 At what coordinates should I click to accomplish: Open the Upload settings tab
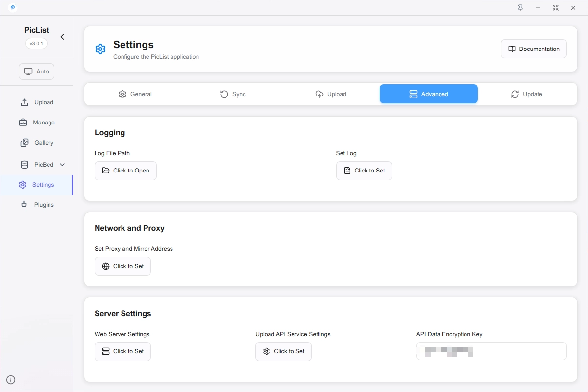pyautogui.click(x=331, y=94)
